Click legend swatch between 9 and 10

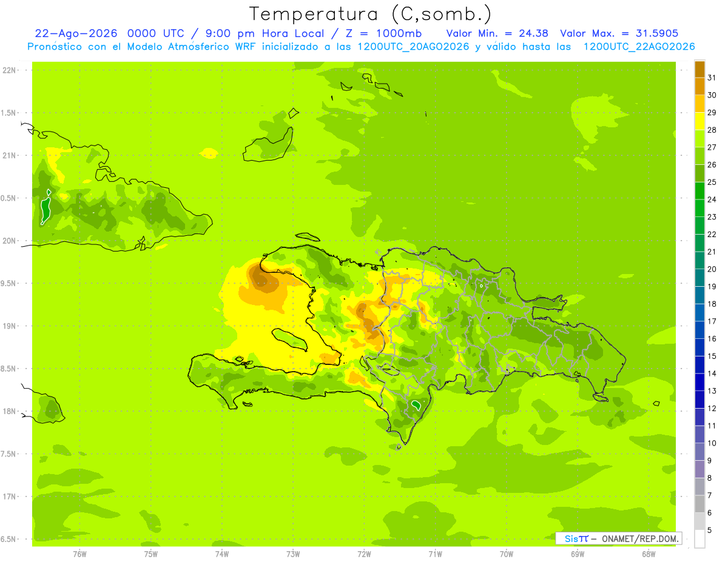pyautogui.click(x=699, y=452)
